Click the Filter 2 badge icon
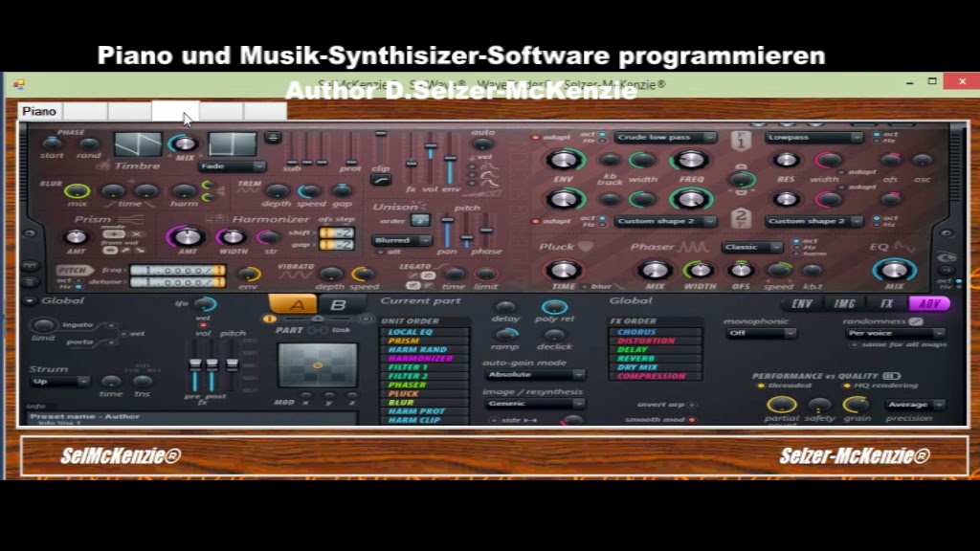Viewport: 980px width, 551px height. coord(741,218)
